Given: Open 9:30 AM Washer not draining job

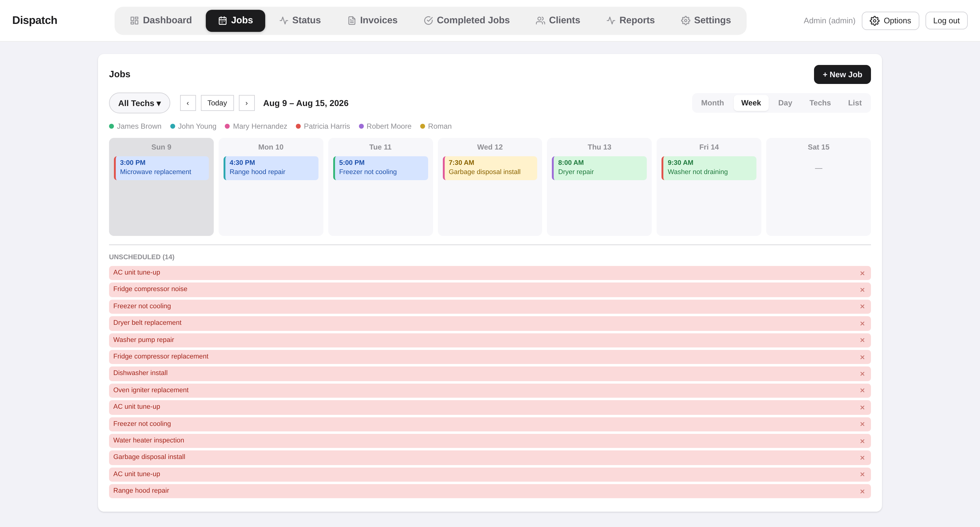Looking at the screenshot, I should 709,168.
